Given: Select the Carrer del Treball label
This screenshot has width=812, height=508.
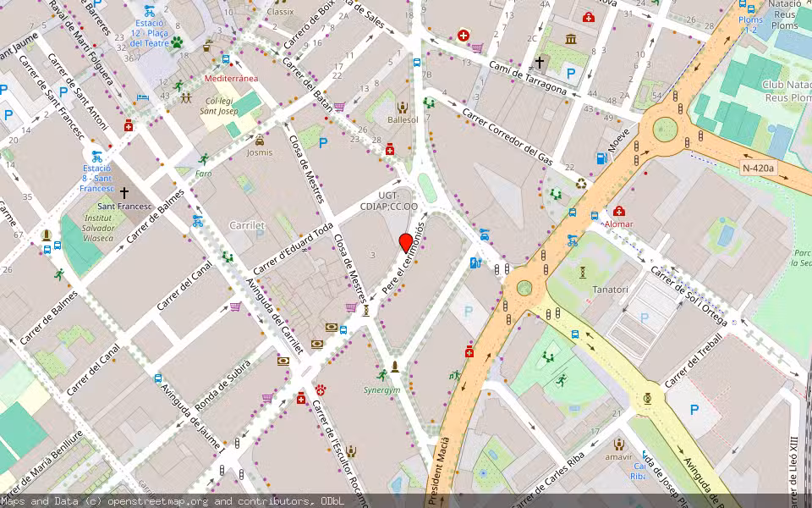Looking at the screenshot, I should [694, 361].
